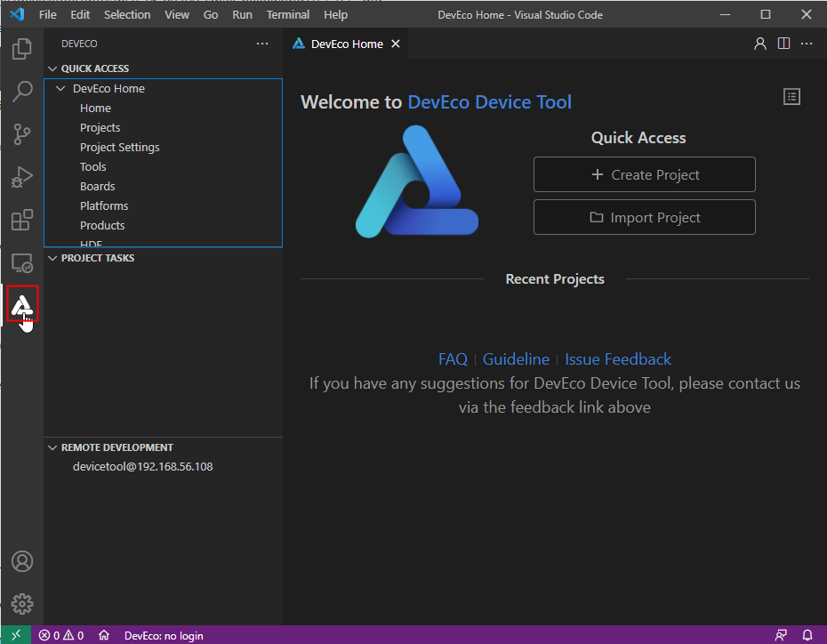The height and width of the screenshot is (644, 827).
Task: Open the Edit menu
Action: click(x=80, y=15)
